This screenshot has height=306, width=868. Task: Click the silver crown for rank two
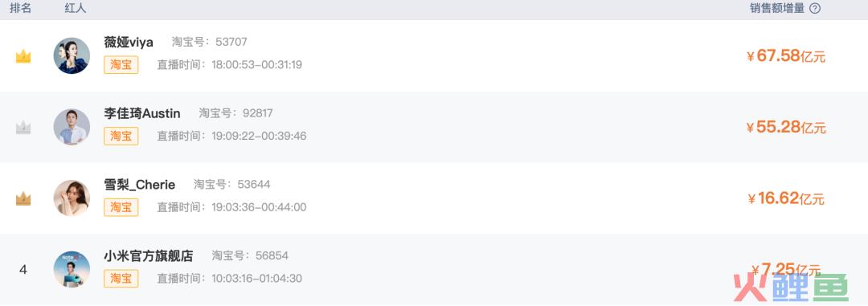coord(23,128)
